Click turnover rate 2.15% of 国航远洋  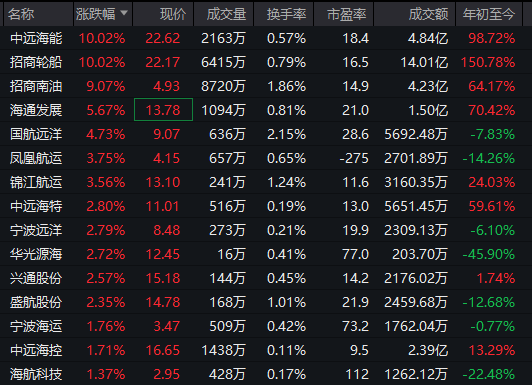[x=286, y=134]
